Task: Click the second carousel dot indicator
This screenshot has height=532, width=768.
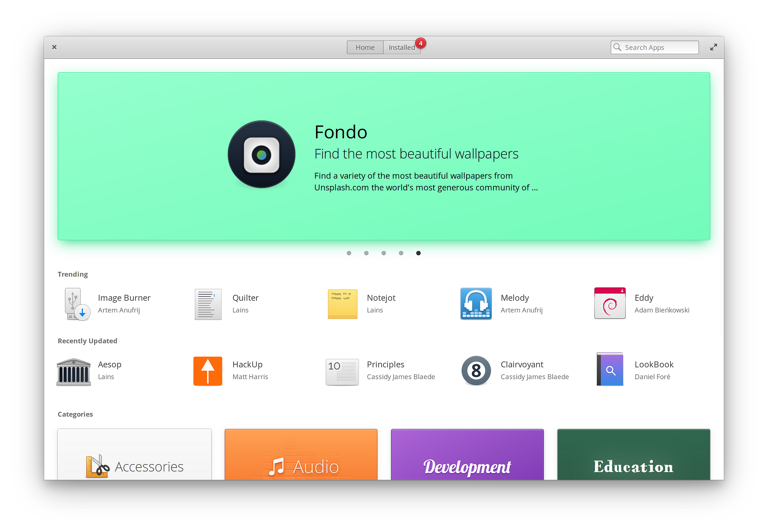Action: tap(366, 253)
